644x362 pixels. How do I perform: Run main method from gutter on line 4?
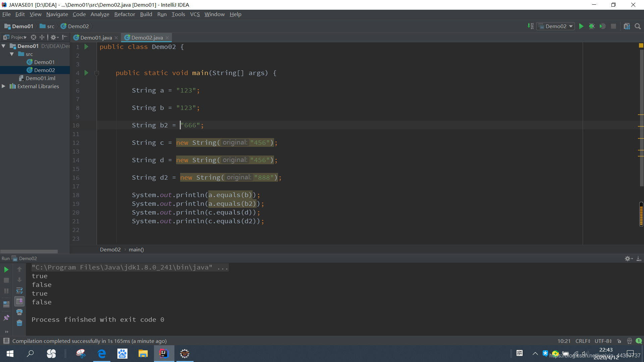(86, 73)
